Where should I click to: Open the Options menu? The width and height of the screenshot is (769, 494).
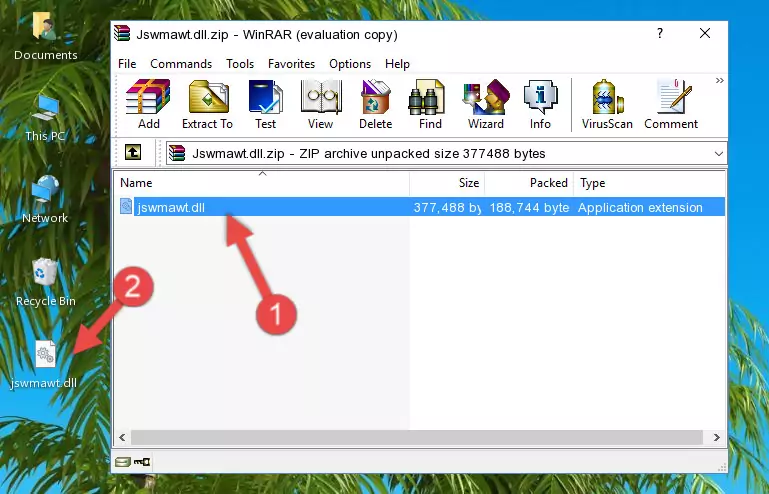click(350, 64)
